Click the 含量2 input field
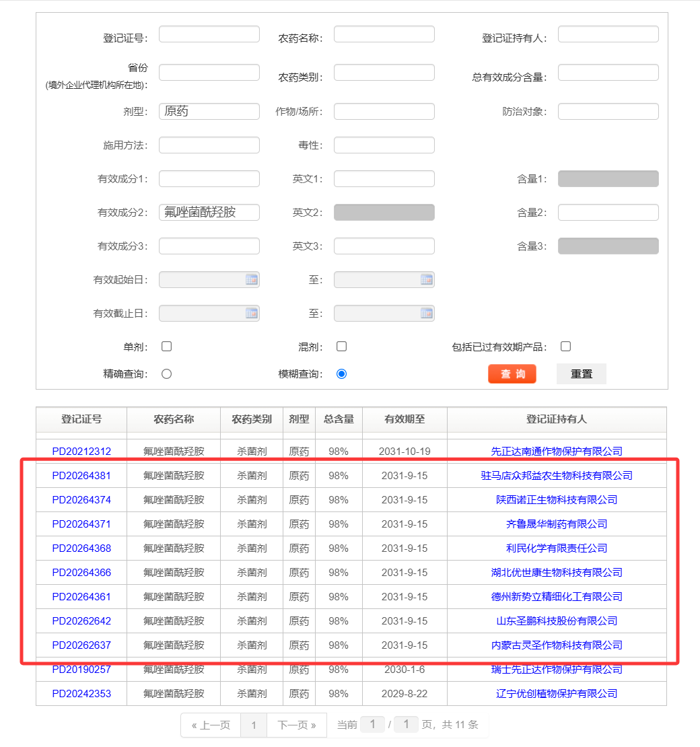 [x=608, y=213]
